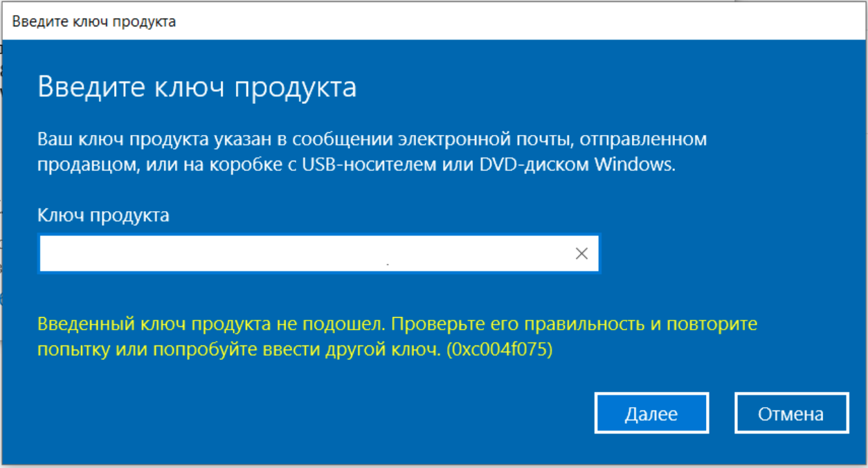
Task: Cancel the dialog with the Отмена button
Action: (x=791, y=414)
